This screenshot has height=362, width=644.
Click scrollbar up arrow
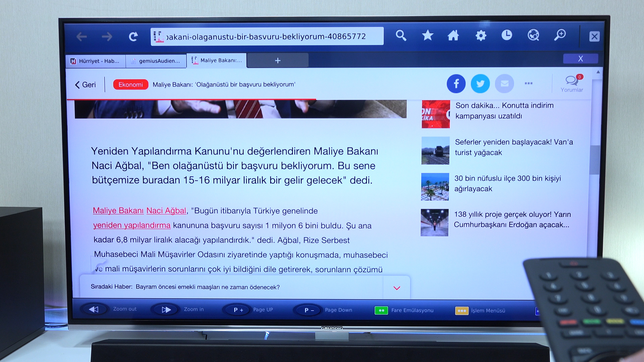click(x=598, y=72)
